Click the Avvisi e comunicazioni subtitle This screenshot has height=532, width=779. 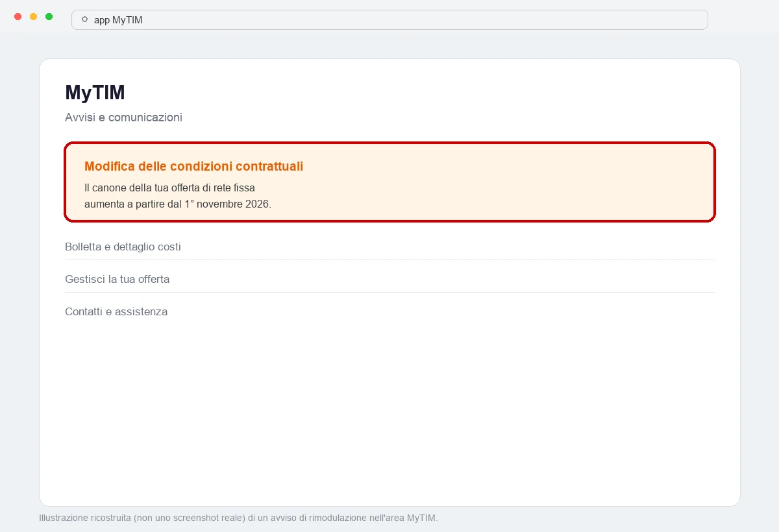click(123, 117)
